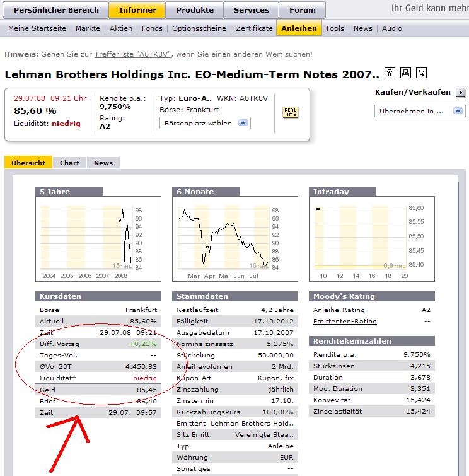
Task: Open Zertifikate in the submenu
Action: tap(255, 28)
